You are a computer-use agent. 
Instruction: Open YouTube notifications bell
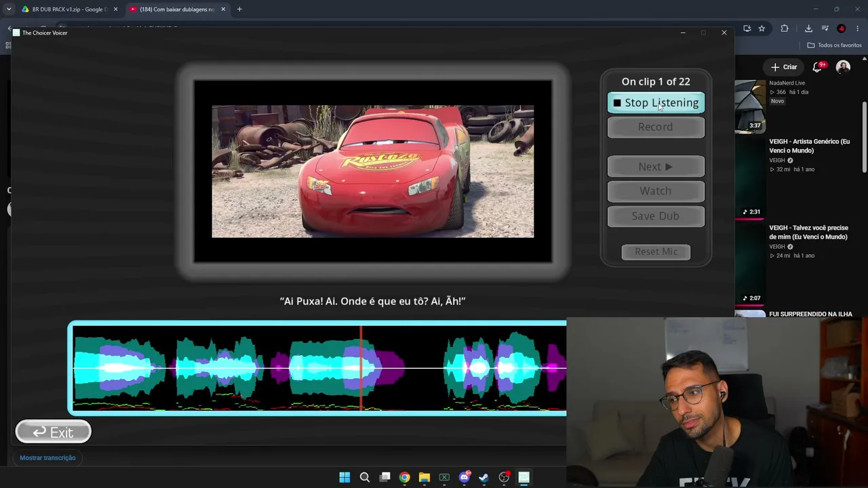click(x=817, y=67)
